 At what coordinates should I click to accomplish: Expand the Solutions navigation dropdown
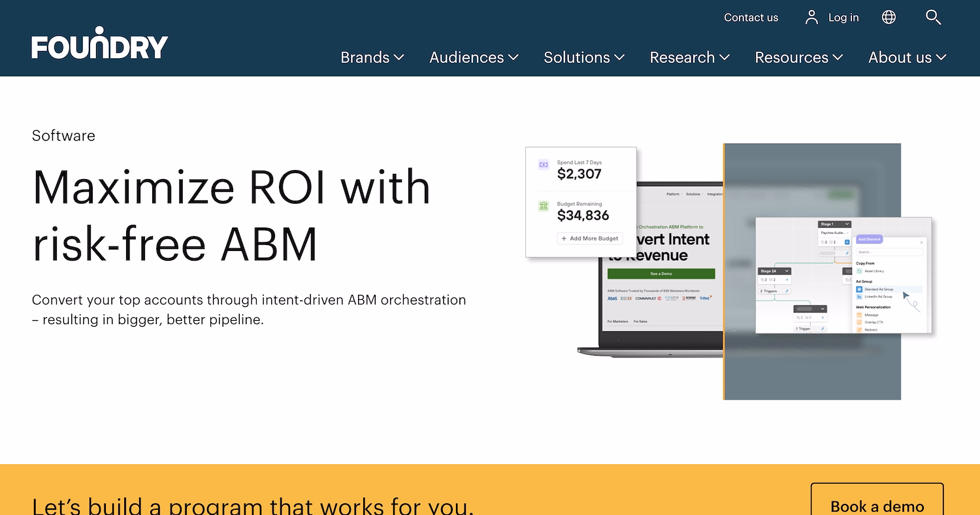click(x=583, y=58)
